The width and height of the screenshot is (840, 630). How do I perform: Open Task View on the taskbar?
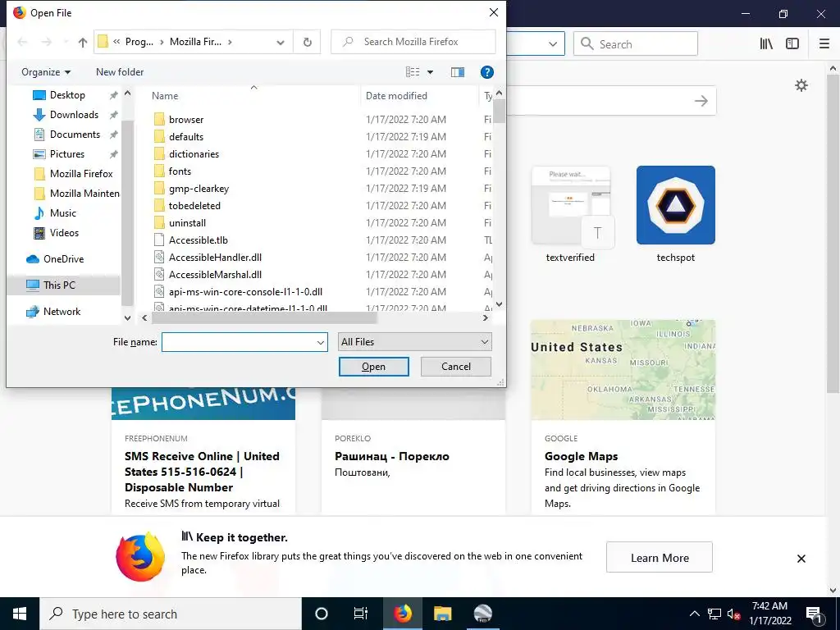(x=361, y=614)
